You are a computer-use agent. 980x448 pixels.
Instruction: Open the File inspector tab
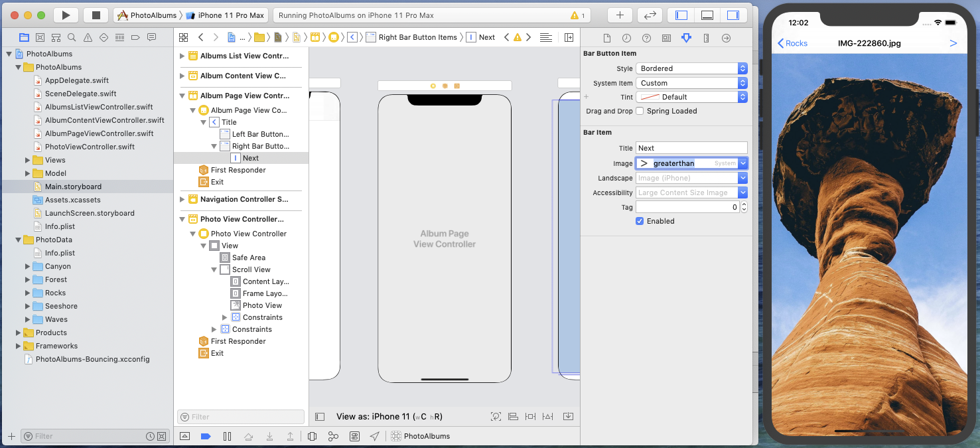tap(606, 38)
